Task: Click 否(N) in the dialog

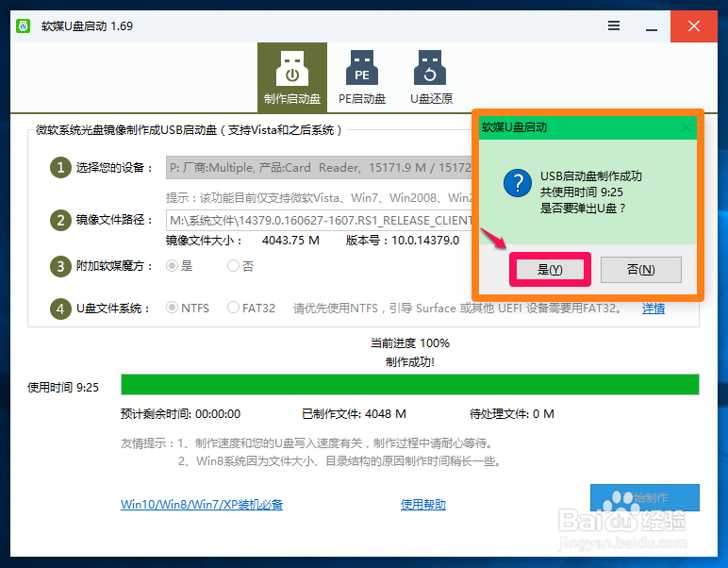Action: (640, 270)
